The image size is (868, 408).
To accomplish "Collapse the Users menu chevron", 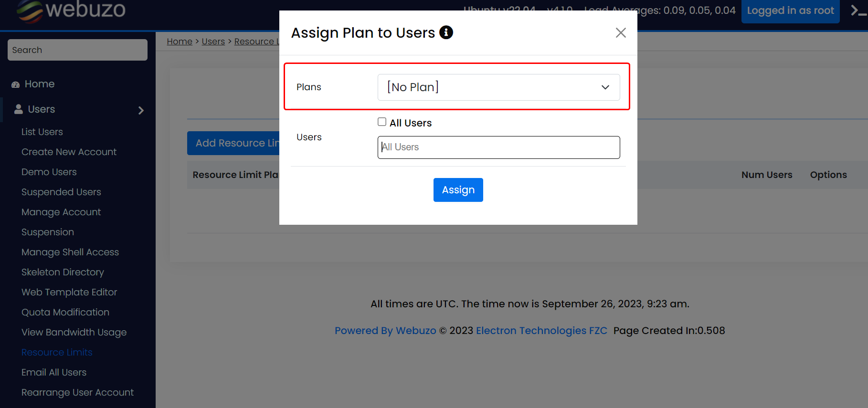I will 141,110.
